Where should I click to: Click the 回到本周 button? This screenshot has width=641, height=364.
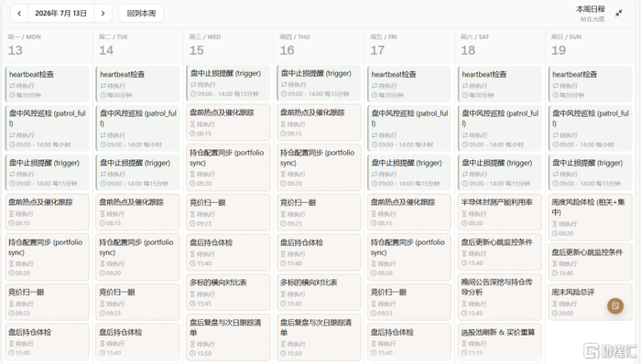[141, 14]
